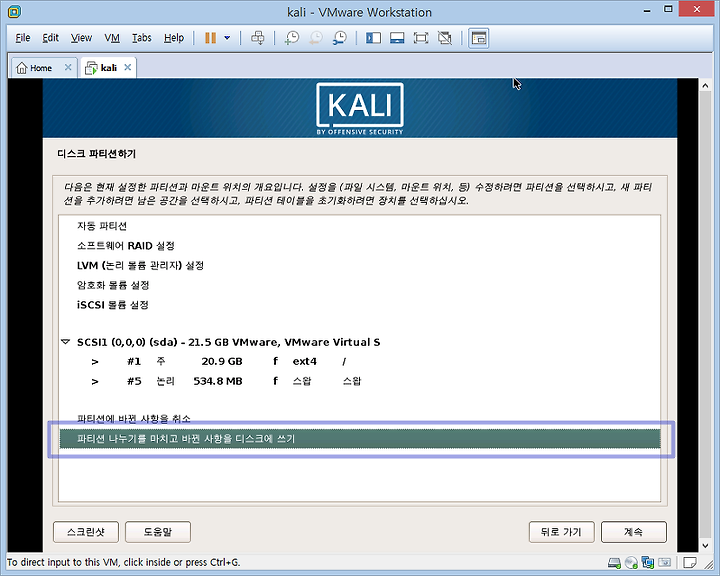720x576 pixels.
Task: Select partition #5 534.8 MB swap row
Action: coord(360,381)
